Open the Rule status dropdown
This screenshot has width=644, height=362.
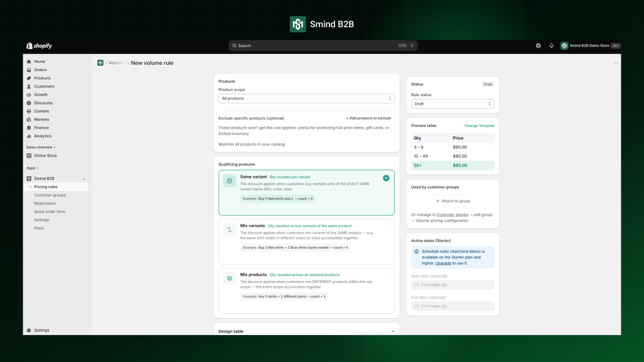point(453,104)
